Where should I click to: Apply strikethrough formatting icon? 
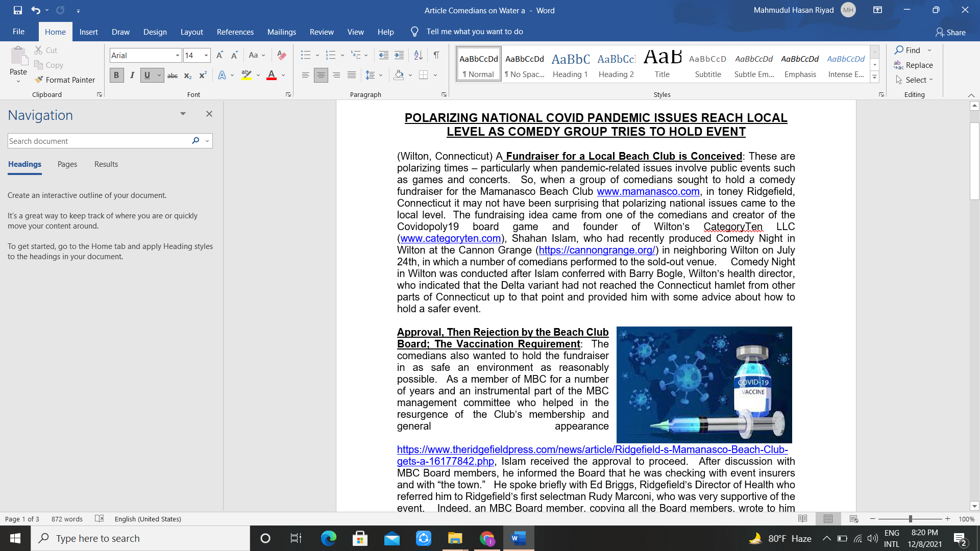click(x=173, y=76)
